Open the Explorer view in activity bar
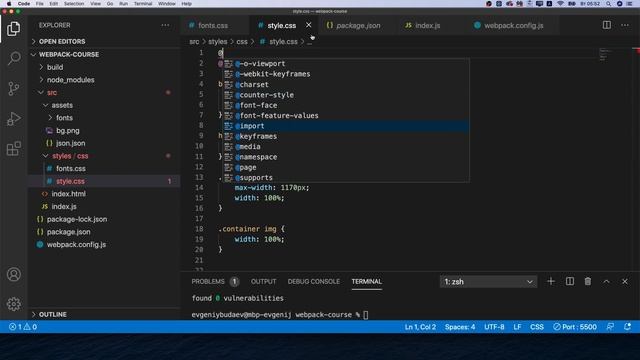The image size is (640, 360). pos(13,29)
